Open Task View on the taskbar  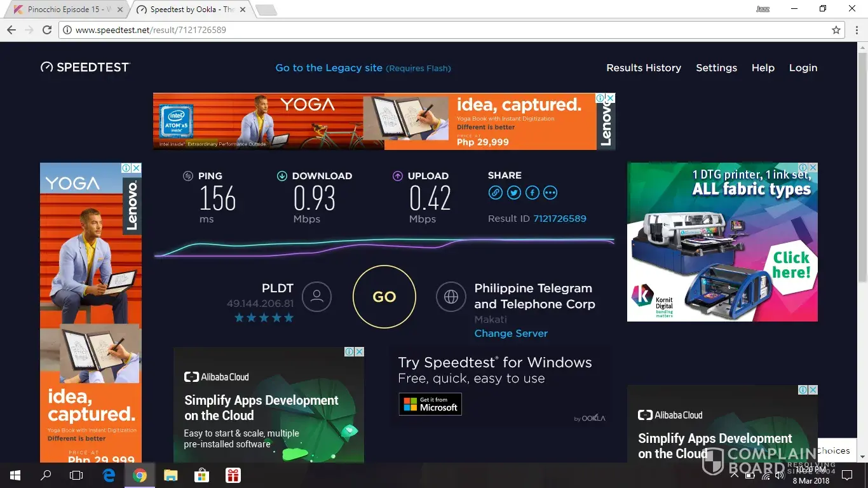click(x=76, y=475)
